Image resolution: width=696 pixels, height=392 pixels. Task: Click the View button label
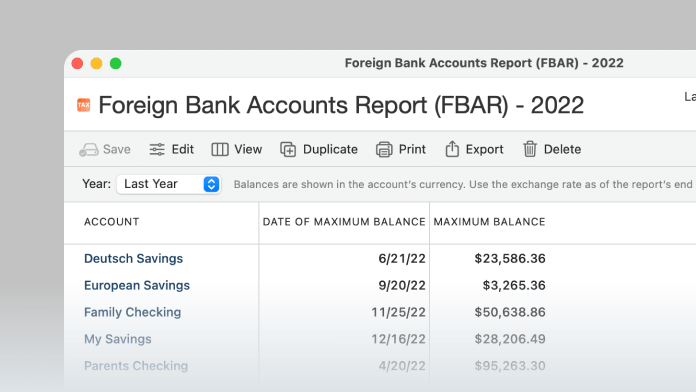tap(248, 150)
